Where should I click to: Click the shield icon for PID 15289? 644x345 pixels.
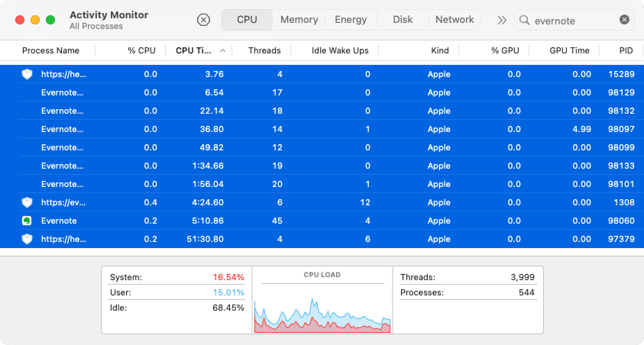pos(27,74)
